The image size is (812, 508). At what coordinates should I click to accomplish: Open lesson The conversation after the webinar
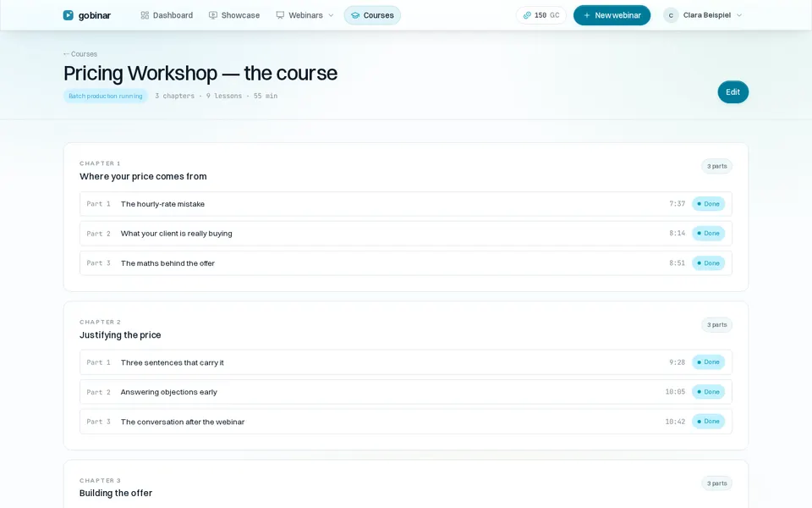[405, 422]
